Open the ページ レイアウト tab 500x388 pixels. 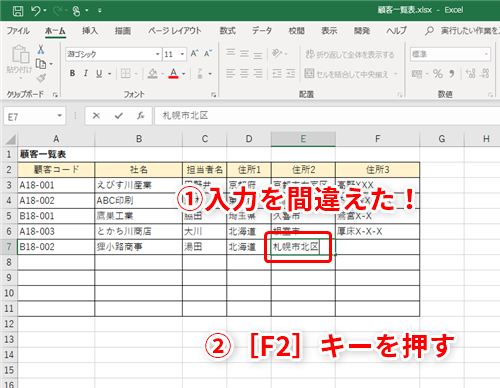pos(175,31)
